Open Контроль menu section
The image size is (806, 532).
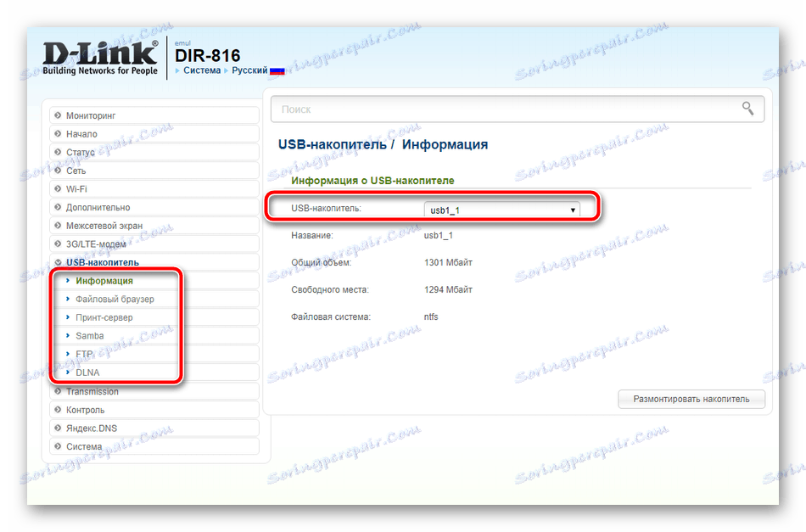pyautogui.click(x=154, y=410)
